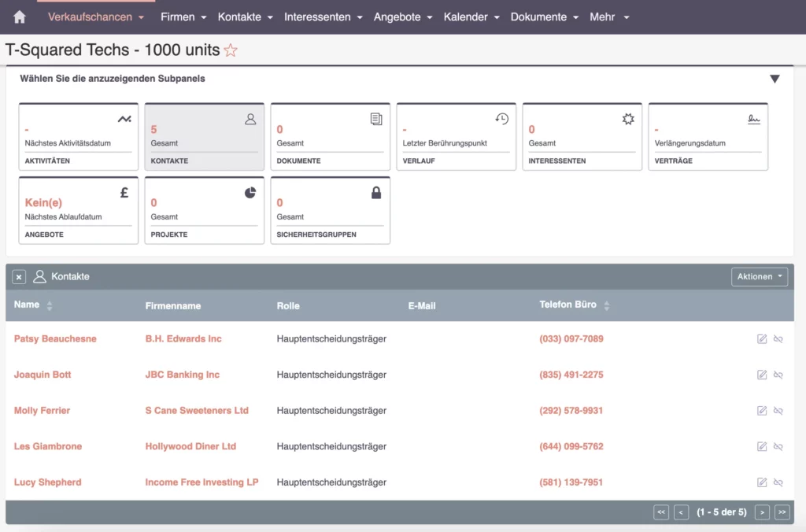Open company B.H. Edwards Inc

coord(183,338)
